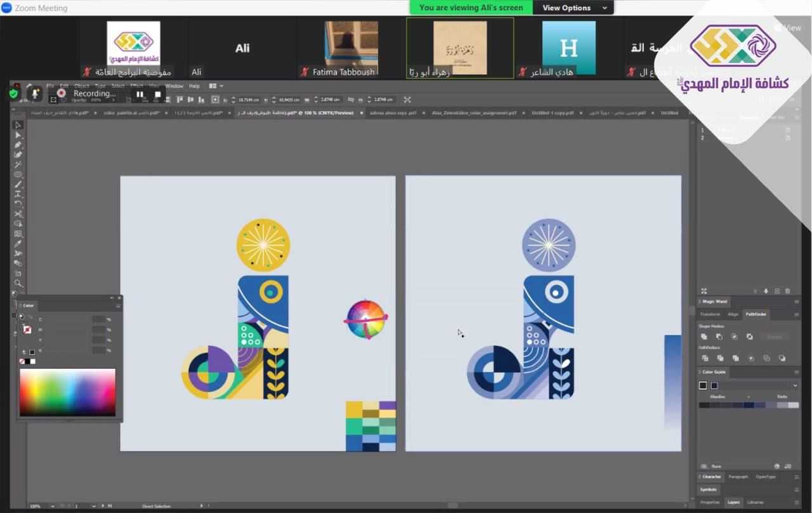Screen dimensions: 812x513
Task: Pick the Magic Wand tool
Action: coord(18,164)
